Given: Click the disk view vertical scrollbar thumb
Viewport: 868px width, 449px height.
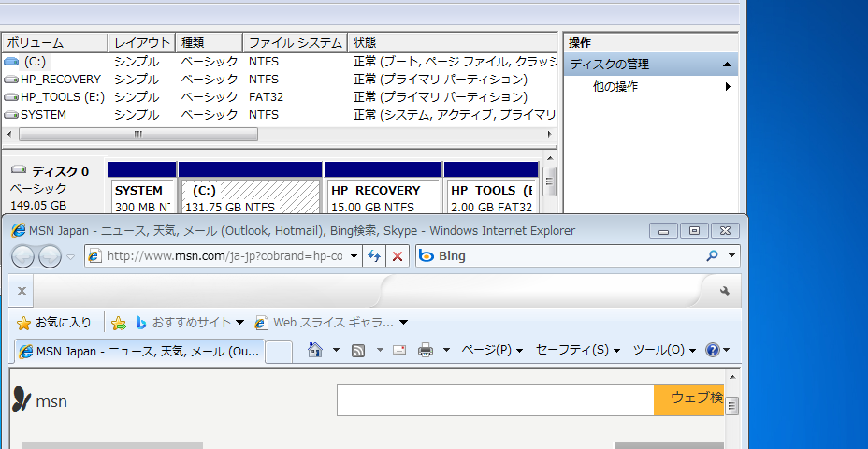Looking at the screenshot, I should click(x=550, y=181).
